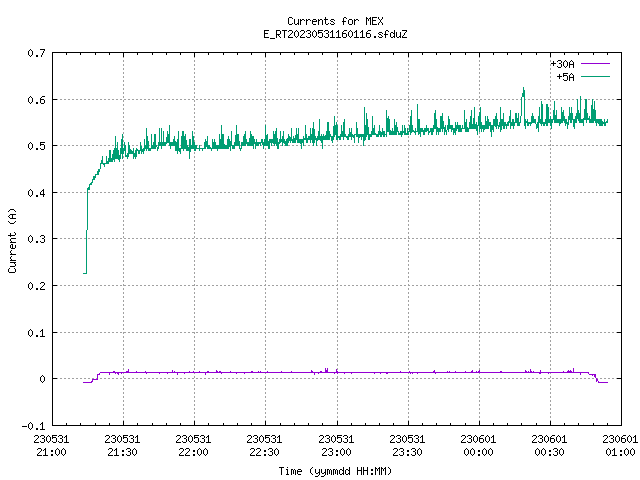This screenshot has width=640, height=480.
Task: Click the '230531 21:30' time tick label
Action: (x=122, y=445)
